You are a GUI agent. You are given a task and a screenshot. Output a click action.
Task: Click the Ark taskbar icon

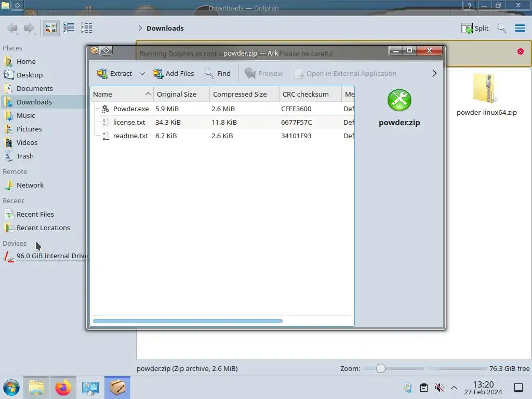click(x=117, y=388)
